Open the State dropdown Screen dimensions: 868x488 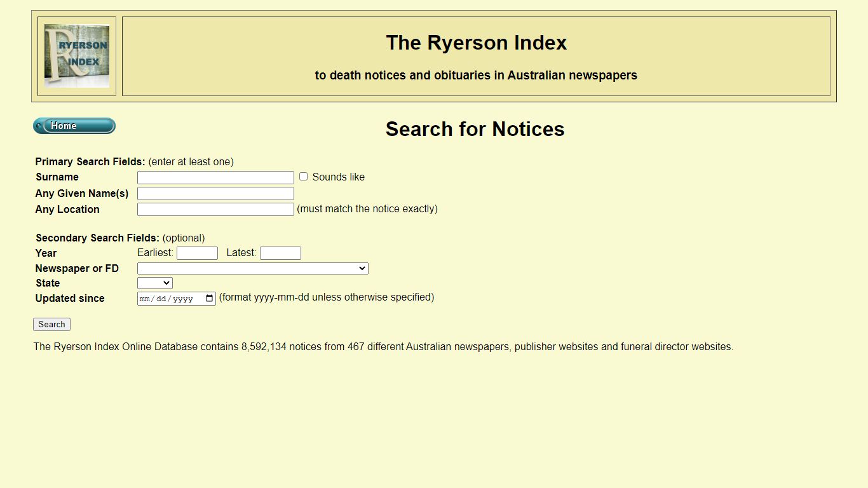155,283
